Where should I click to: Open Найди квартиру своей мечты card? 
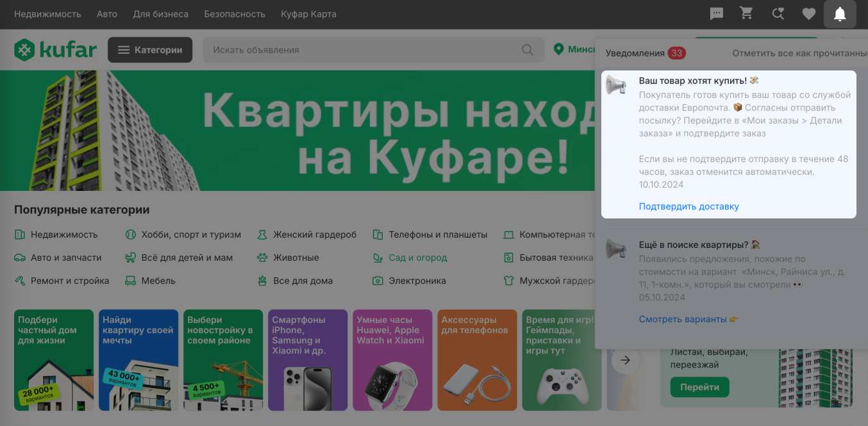click(138, 360)
